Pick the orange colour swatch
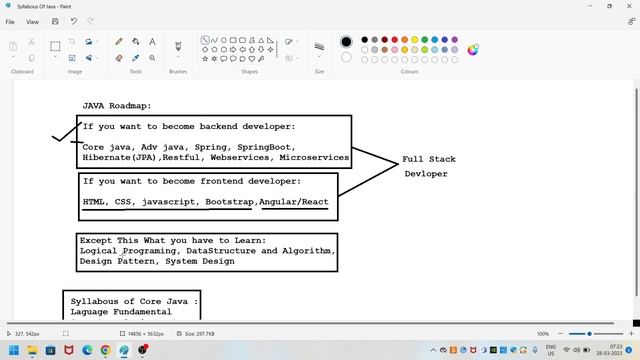640x360 pixels. coord(404,40)
